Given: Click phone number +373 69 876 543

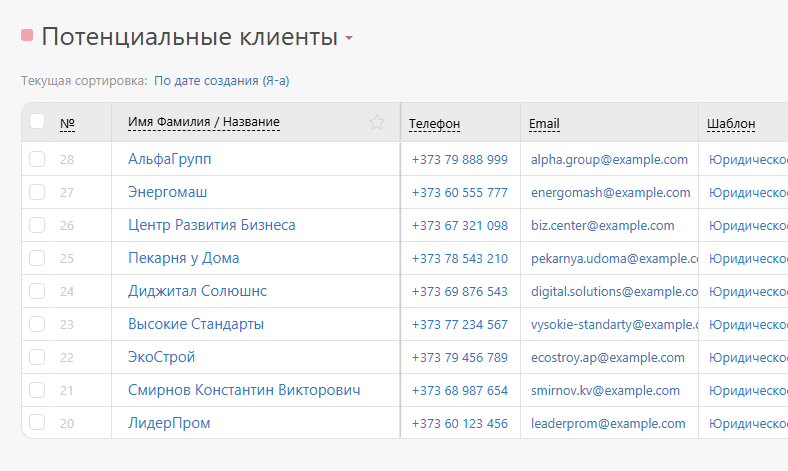Looking at the screenshot, I should pos(459,292).
